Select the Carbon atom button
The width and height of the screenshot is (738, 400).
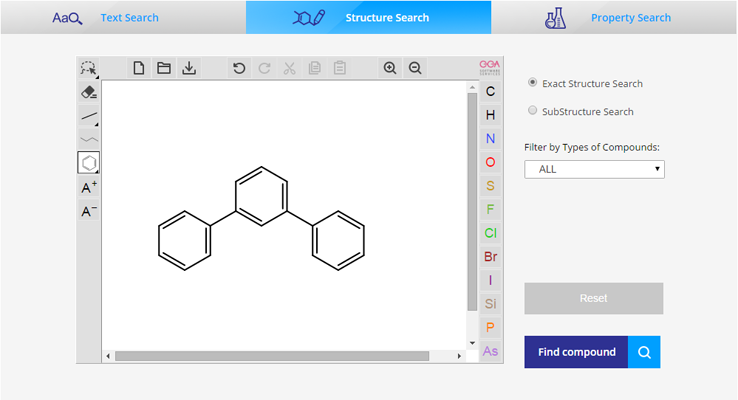pyautogui.click(x=490, y=91)
